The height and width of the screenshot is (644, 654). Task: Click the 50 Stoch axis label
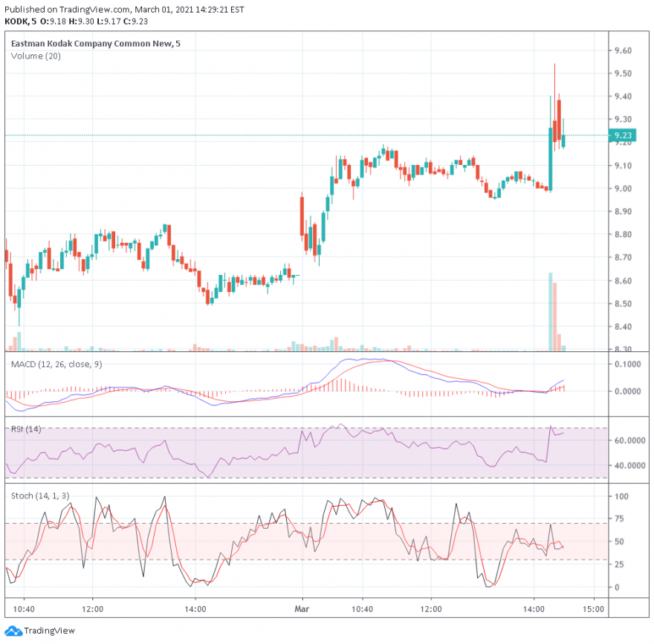tap(619, 541)
